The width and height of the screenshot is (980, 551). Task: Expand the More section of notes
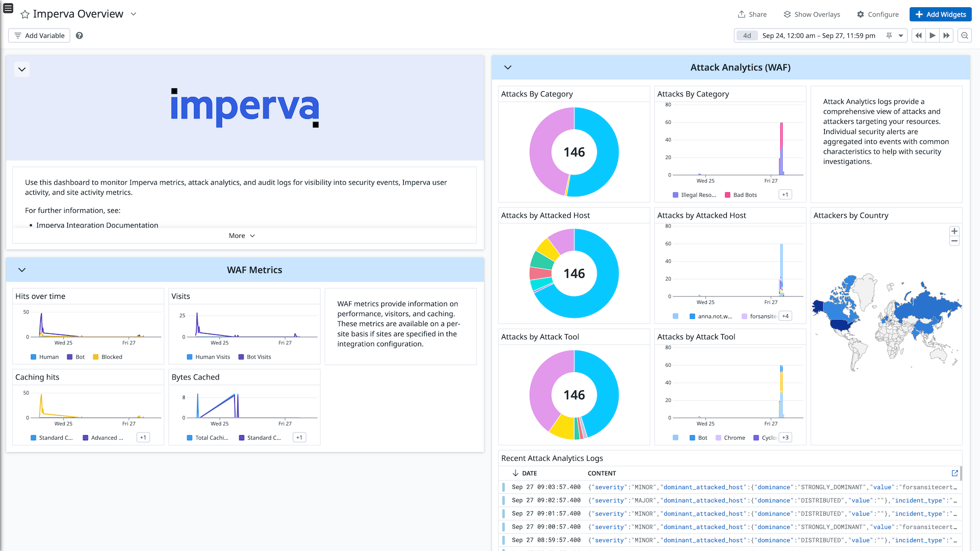241,236
